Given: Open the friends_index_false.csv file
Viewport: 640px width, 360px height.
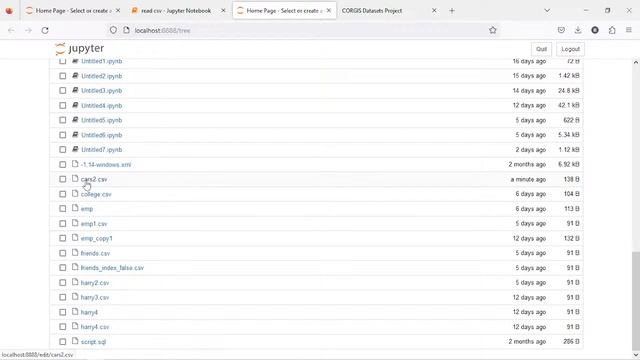Looking at the screenshot, I should pyautogui.click(x=112, y=268).
